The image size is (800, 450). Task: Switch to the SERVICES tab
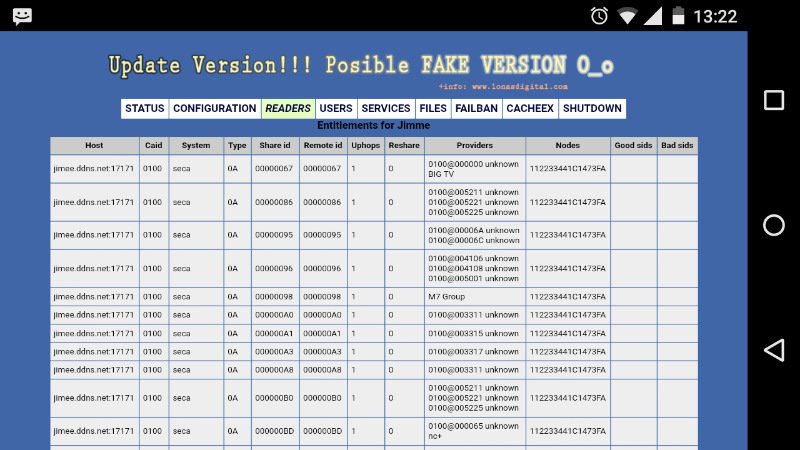[x=386, y=109]
